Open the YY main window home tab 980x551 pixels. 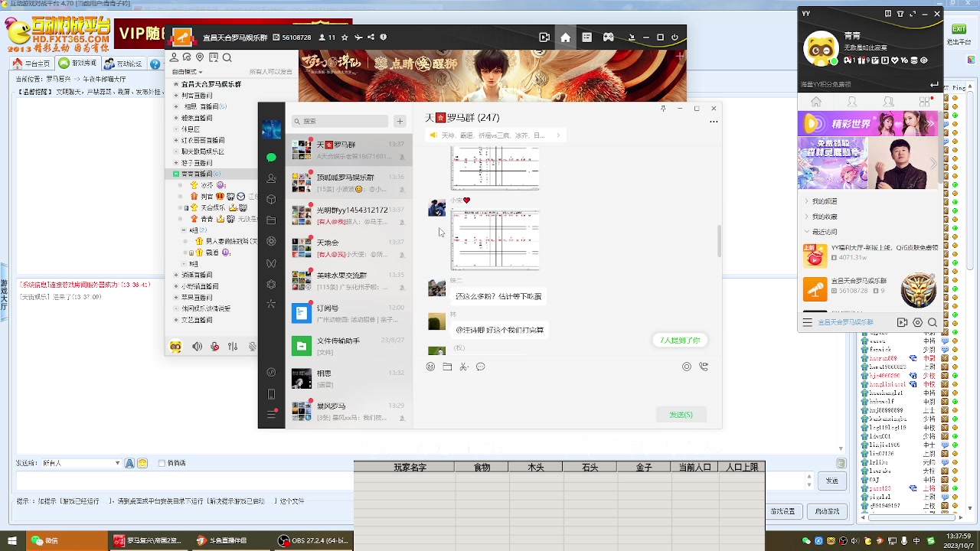816,102
